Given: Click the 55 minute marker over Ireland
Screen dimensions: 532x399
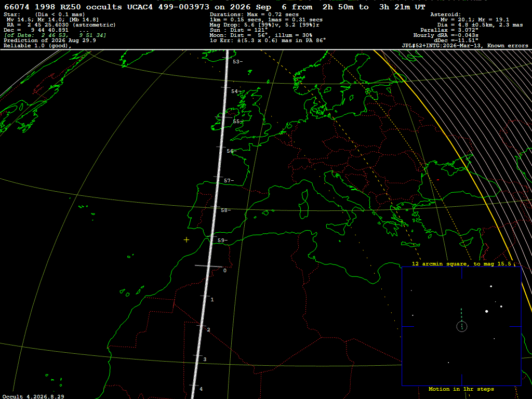Looking at the screenshot, I should click(237, 121).
